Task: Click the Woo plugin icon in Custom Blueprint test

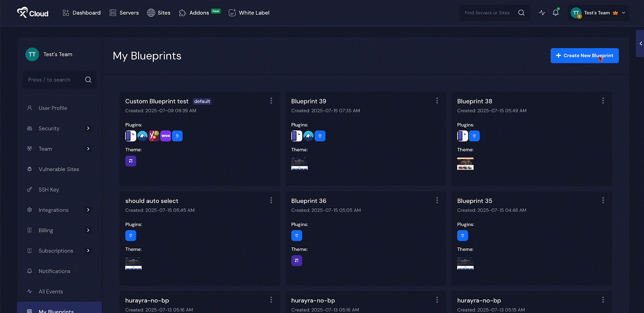Action: [x=166, y=136]
